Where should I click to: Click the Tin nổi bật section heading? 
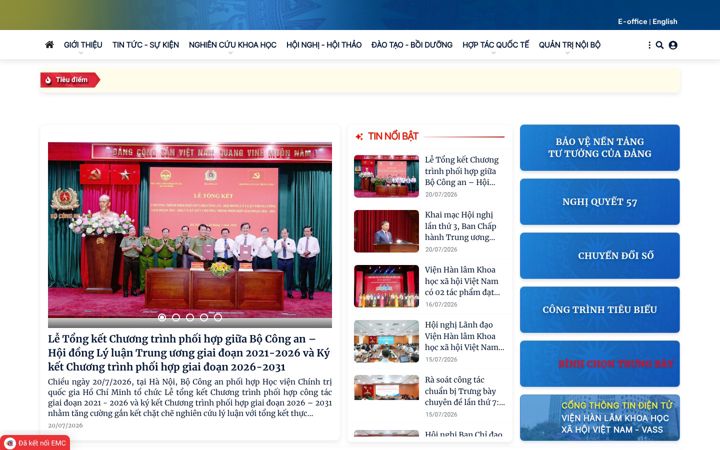pos(393,136)
